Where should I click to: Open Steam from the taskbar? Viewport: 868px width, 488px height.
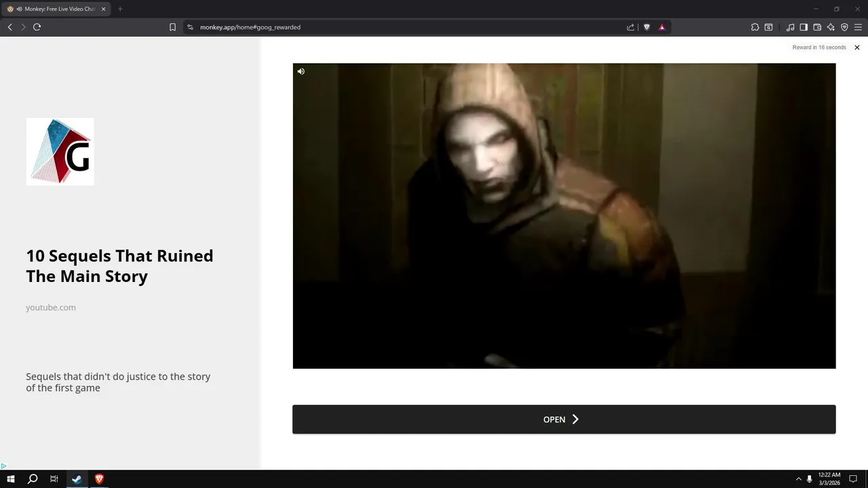click(x=77, y=479)
